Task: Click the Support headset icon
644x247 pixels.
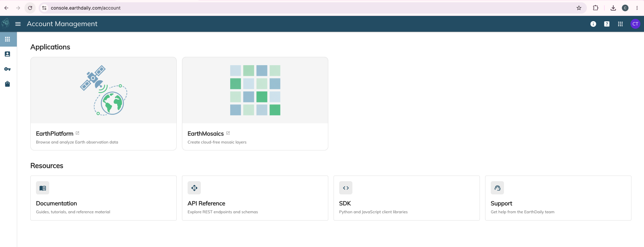Action: (497, 188)
